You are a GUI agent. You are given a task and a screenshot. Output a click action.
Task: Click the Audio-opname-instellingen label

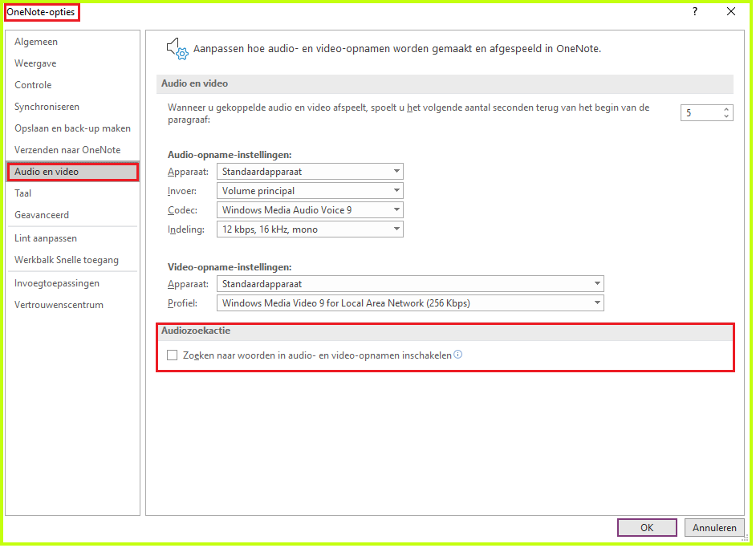(230, 155)
